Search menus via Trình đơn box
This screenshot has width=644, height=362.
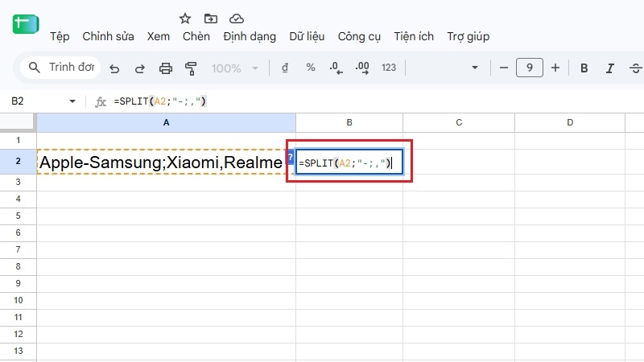(61, 68)
